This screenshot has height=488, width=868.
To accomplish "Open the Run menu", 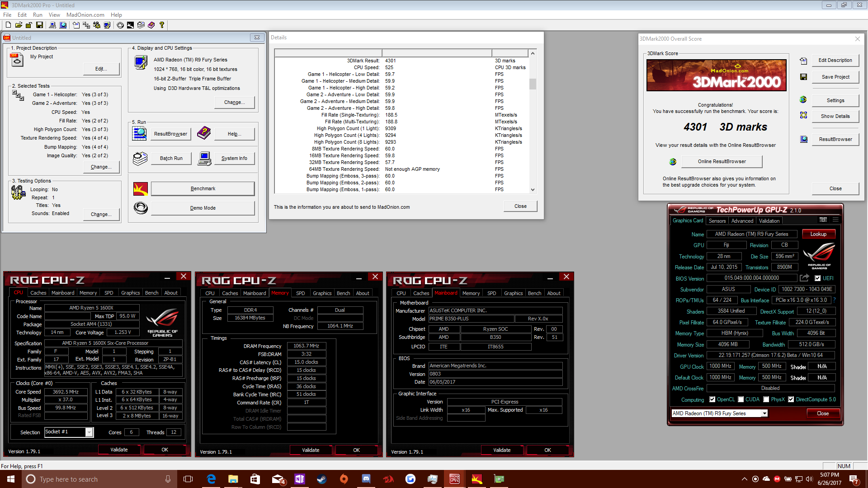I will (38, 15).
